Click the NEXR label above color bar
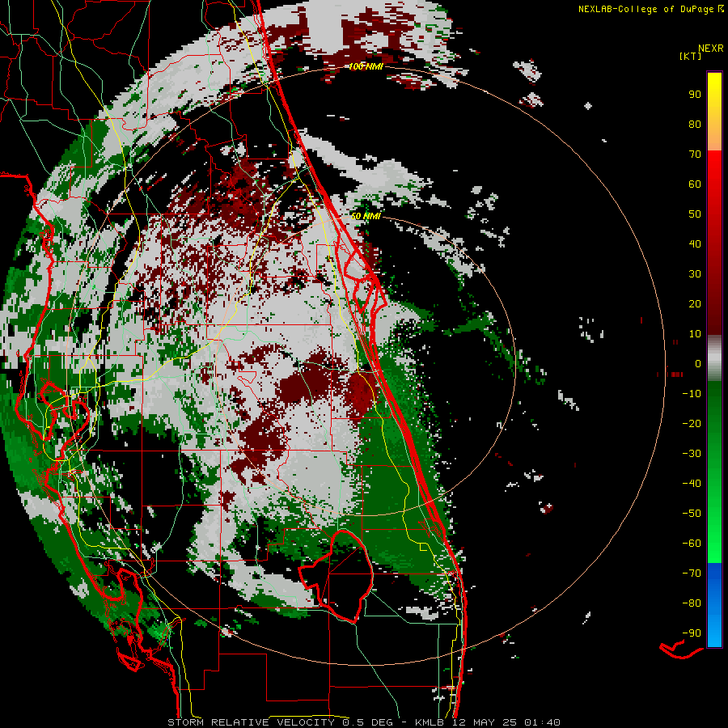Image resolution: width=728 pixels, height=728 pixels. click(710, 49)
